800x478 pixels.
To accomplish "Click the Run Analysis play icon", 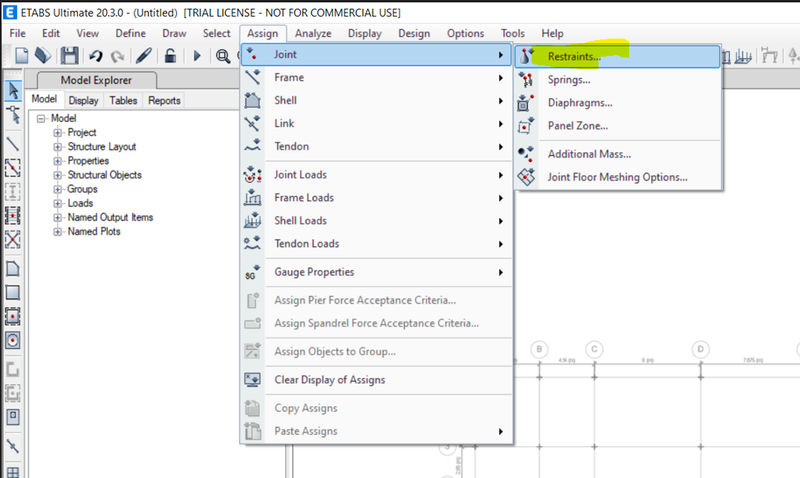I will pos(197,55).
